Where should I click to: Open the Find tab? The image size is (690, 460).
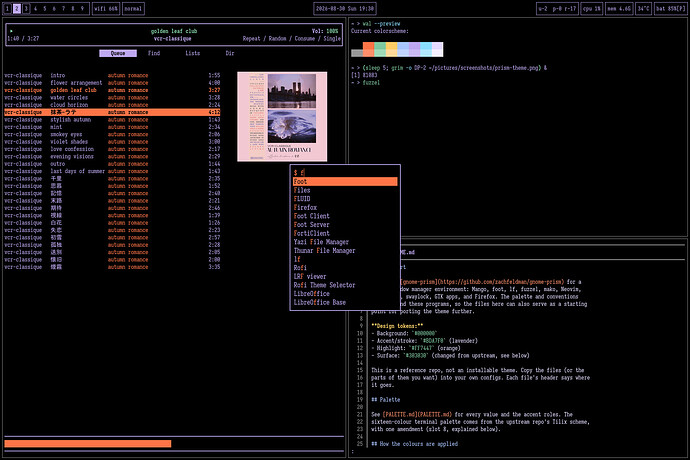coord(154,53)
